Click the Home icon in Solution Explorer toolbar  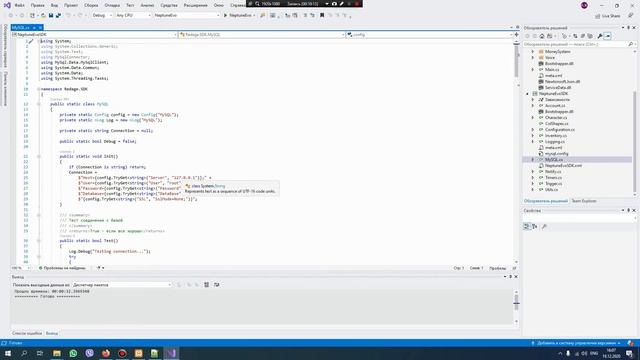(542, 36)
